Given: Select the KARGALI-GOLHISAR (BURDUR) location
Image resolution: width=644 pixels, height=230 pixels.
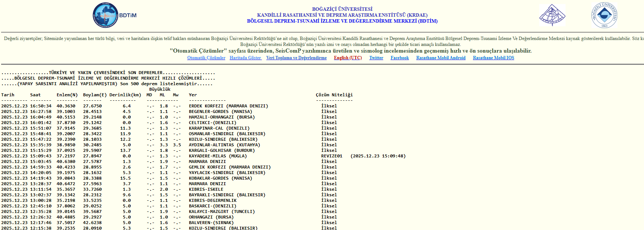Looking at the screenshot, I should (222, 150).
